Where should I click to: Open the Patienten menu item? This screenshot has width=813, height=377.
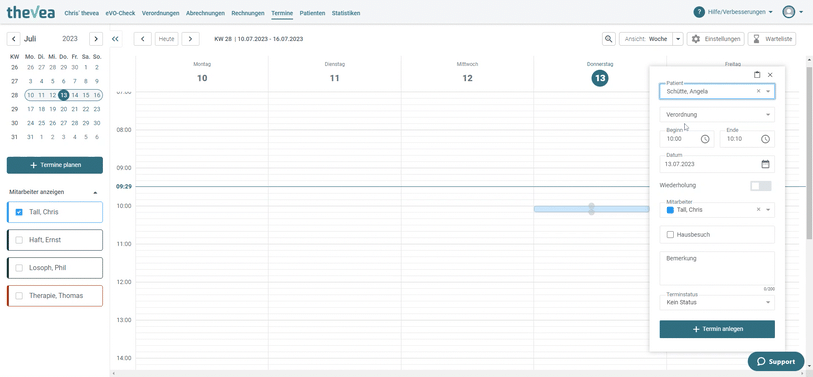coord(312,13)
